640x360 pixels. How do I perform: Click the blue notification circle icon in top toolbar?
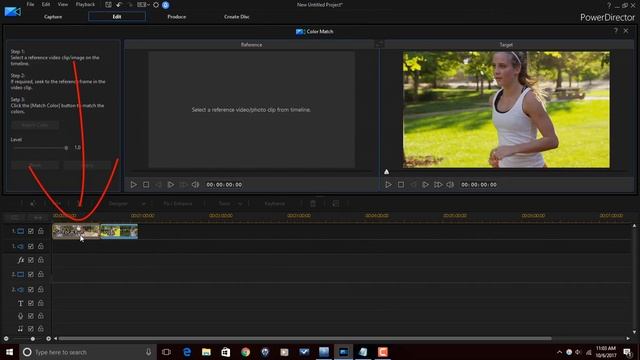coord(165,5)
